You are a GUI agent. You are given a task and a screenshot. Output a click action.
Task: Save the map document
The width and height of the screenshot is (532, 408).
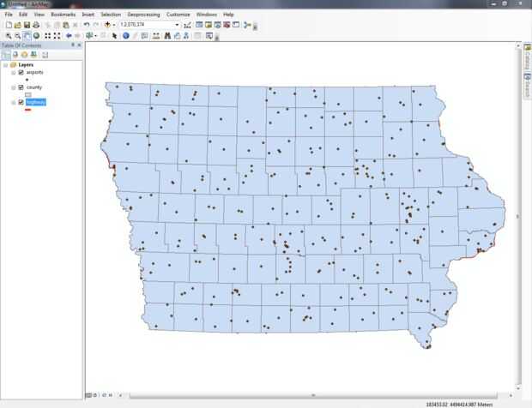pos(27,25)
